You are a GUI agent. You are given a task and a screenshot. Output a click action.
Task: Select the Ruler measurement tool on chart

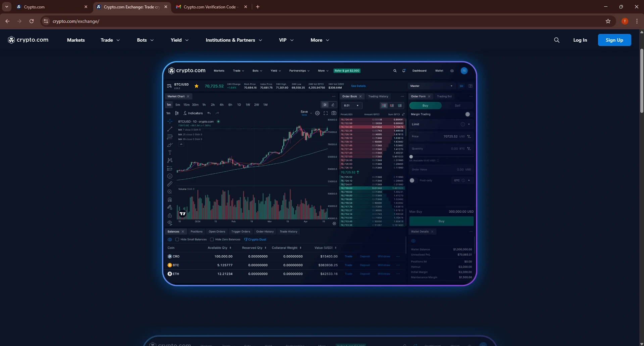tap(170, 184)
